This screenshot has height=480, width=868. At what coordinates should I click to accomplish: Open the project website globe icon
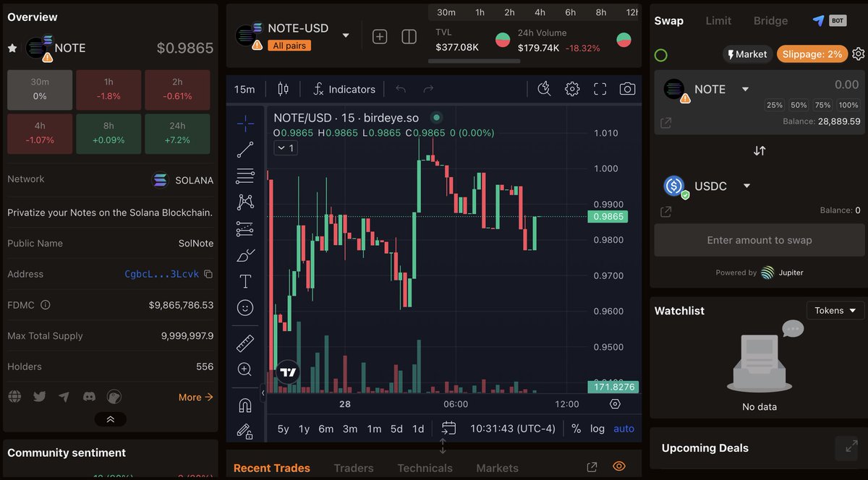pyautogui.click(x=14, y=397)
